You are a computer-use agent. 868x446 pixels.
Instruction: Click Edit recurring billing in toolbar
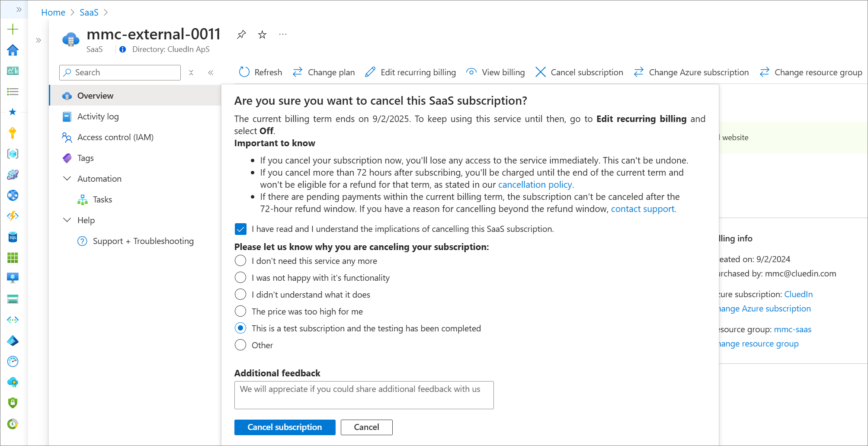410,72
